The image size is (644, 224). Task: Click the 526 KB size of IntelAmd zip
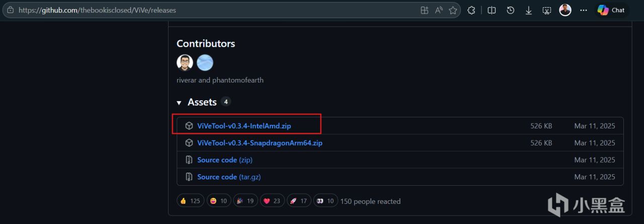(541, 126)
